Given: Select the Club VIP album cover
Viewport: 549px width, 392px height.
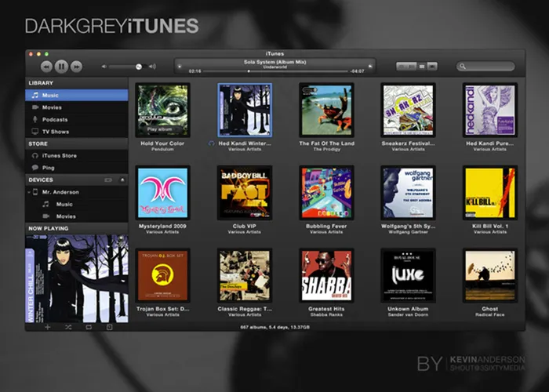Looking at the screenshot, I should [x=245, y=193].
